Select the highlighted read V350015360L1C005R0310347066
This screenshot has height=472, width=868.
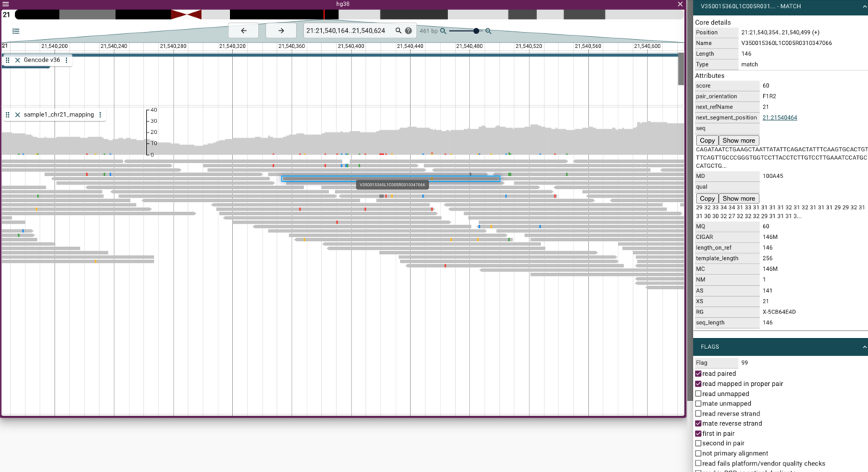coord(391,179)
